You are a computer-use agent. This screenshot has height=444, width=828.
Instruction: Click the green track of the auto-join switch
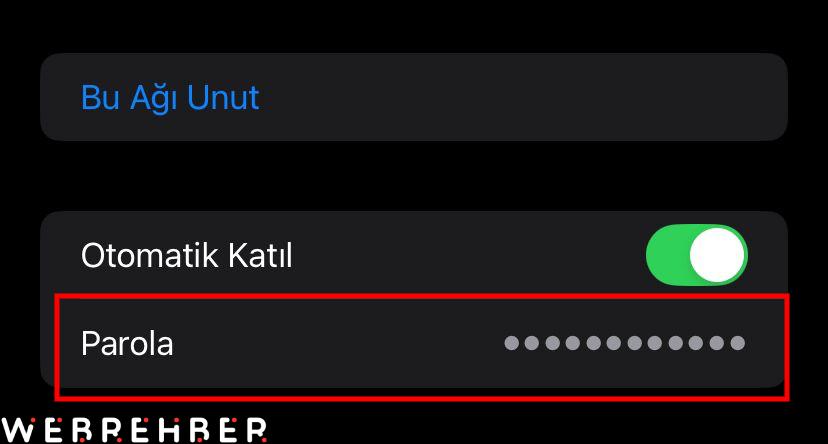pos(666,254)
